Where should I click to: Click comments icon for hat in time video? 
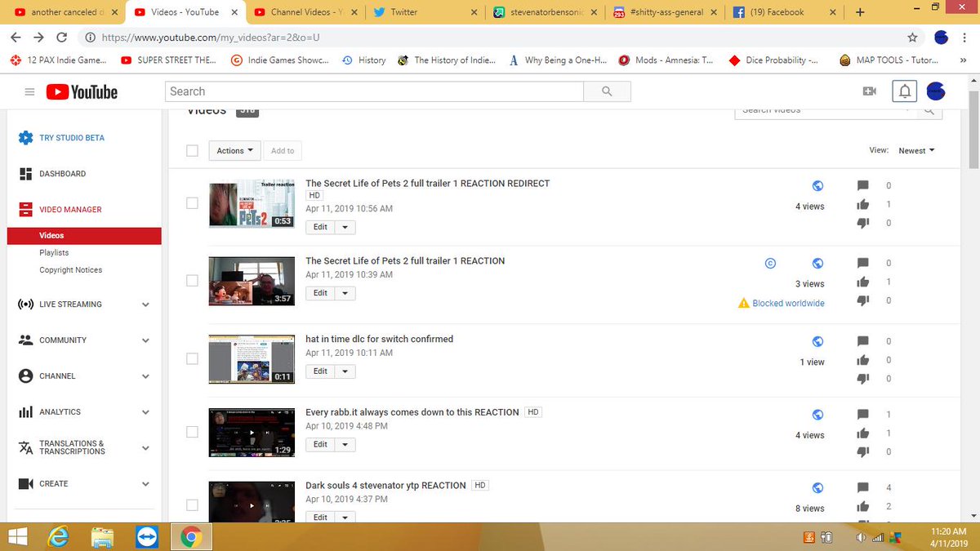point(863,341)
